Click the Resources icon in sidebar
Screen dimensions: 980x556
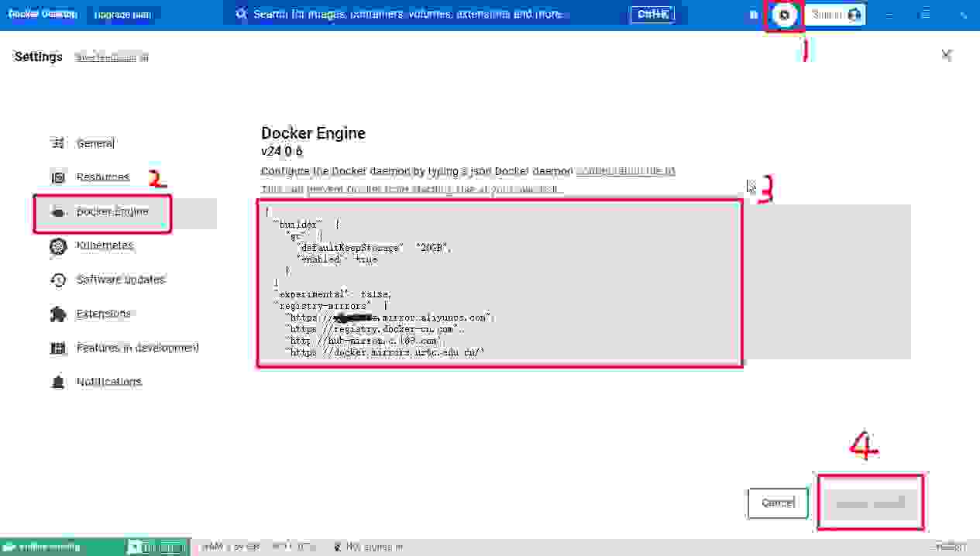point(58,177)
